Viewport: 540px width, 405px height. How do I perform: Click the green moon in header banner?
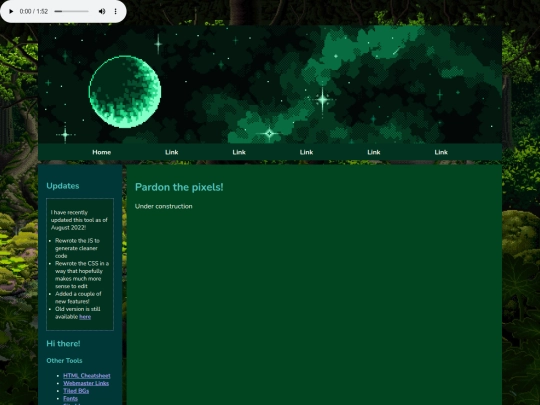(125, 92)
